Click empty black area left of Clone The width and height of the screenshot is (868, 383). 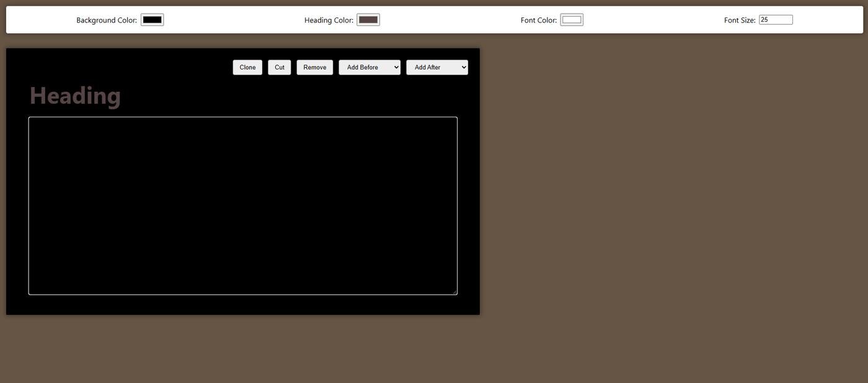(124, 67)
